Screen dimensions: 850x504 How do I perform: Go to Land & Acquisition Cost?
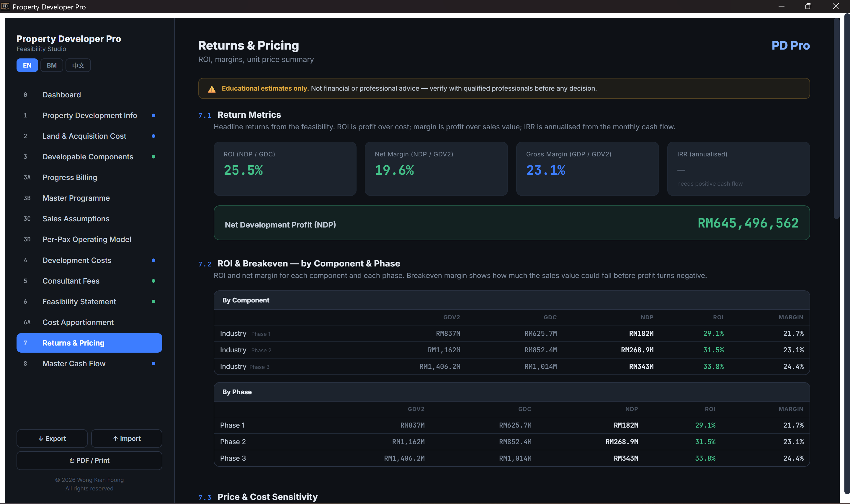coord(89,136)
